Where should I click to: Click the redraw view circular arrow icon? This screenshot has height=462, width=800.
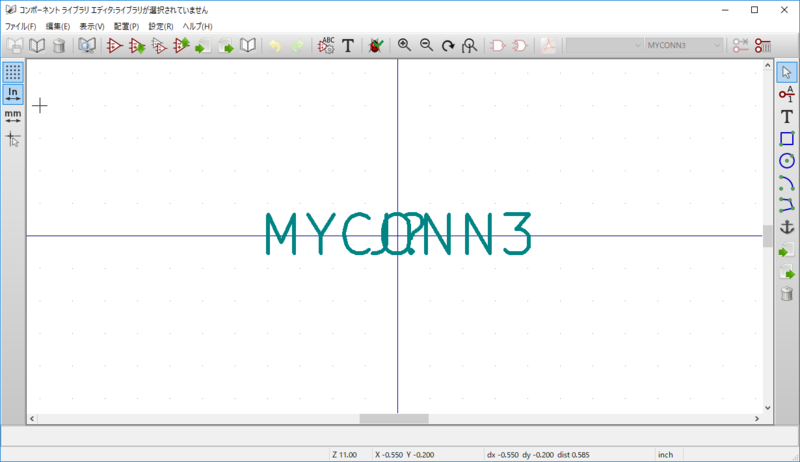(448, 45)
